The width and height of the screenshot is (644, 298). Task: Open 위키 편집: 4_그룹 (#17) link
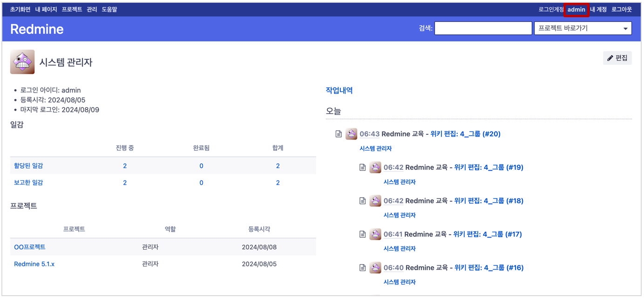pyautogui.click(x=488, y=234)
